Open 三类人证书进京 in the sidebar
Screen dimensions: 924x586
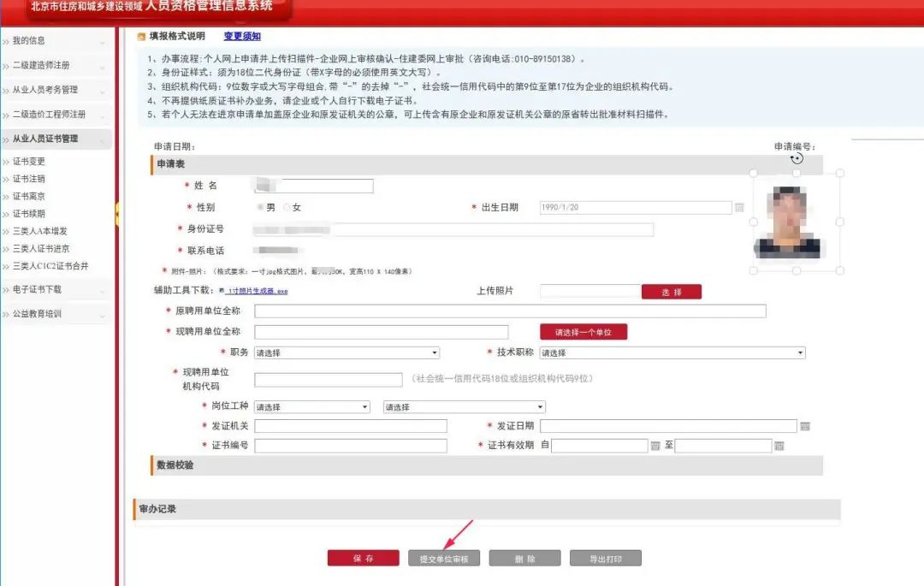click(41, 249)
